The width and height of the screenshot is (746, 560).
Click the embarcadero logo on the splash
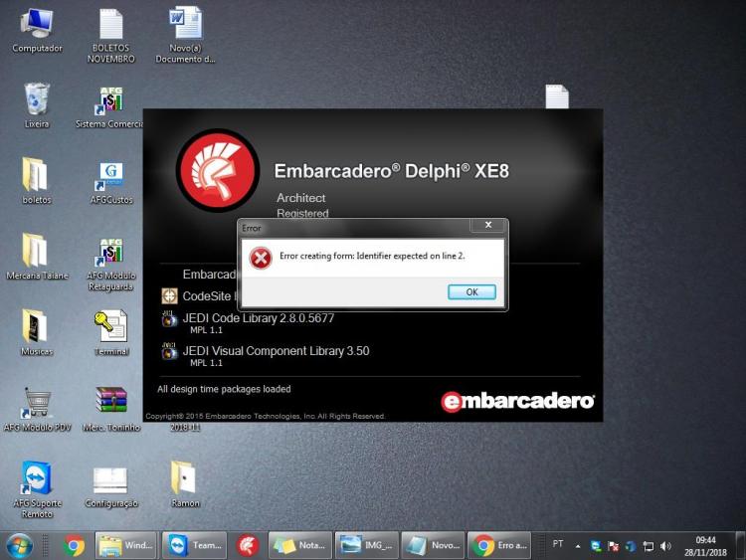[x=517, y=401]
